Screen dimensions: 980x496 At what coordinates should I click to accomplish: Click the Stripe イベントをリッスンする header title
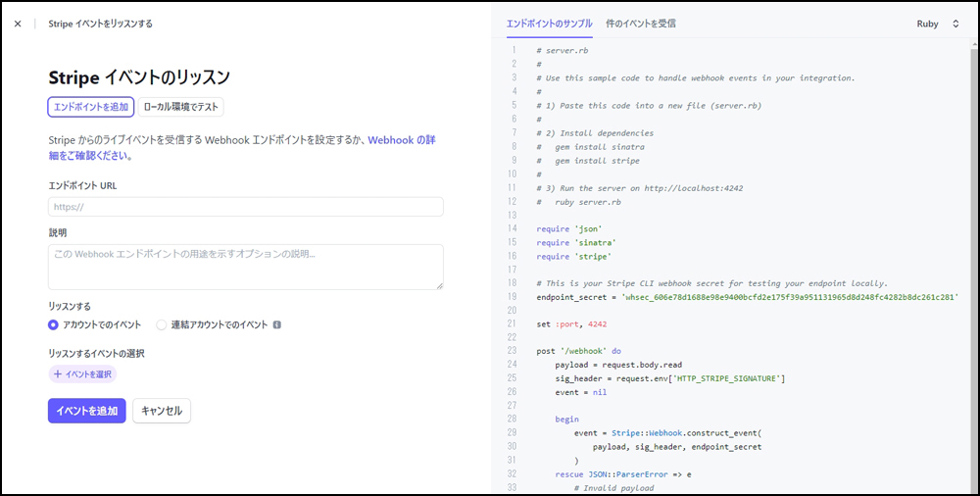101,24
